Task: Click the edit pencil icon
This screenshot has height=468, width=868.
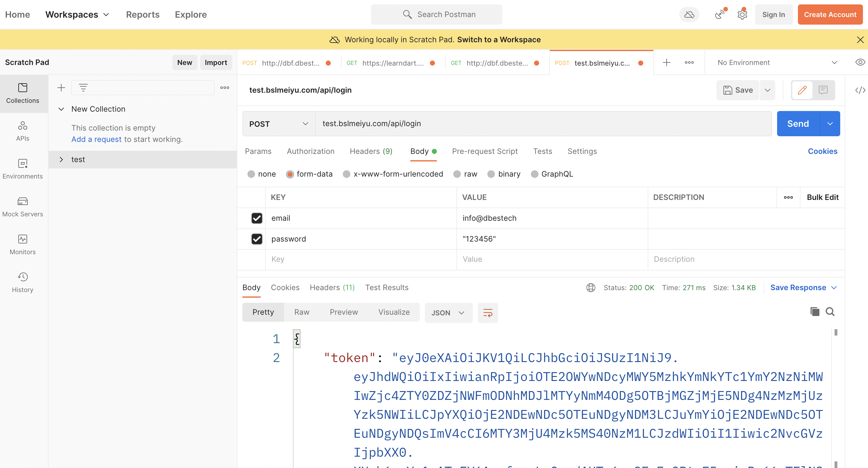Action: click(x=802, y=90)
